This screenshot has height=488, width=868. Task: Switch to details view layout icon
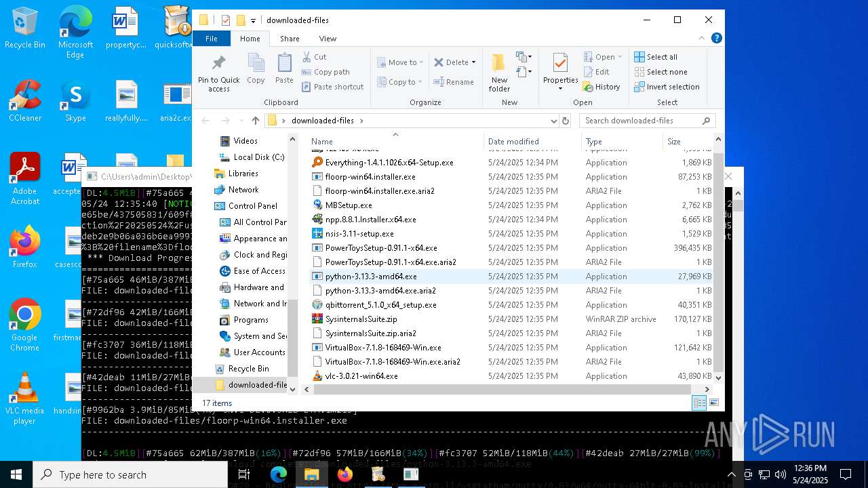pyautogui.click(x=699, y=403)
